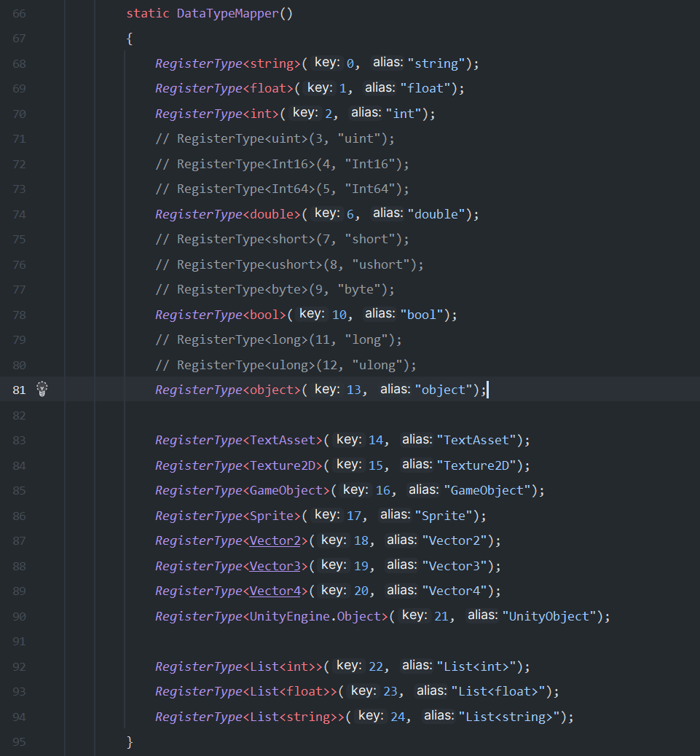Click the "List<string>" alias string
The image size is (700, 756).
[x=509, y=717]
